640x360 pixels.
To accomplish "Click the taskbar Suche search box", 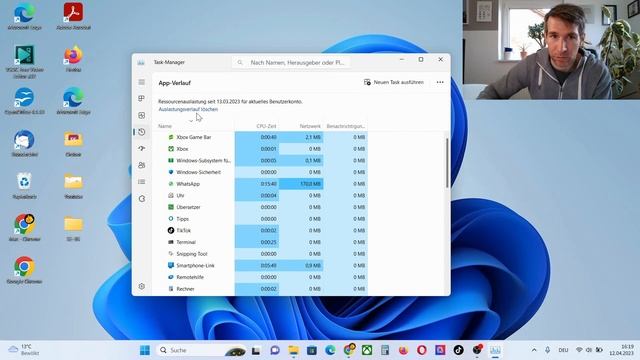I will coord(201,350).
